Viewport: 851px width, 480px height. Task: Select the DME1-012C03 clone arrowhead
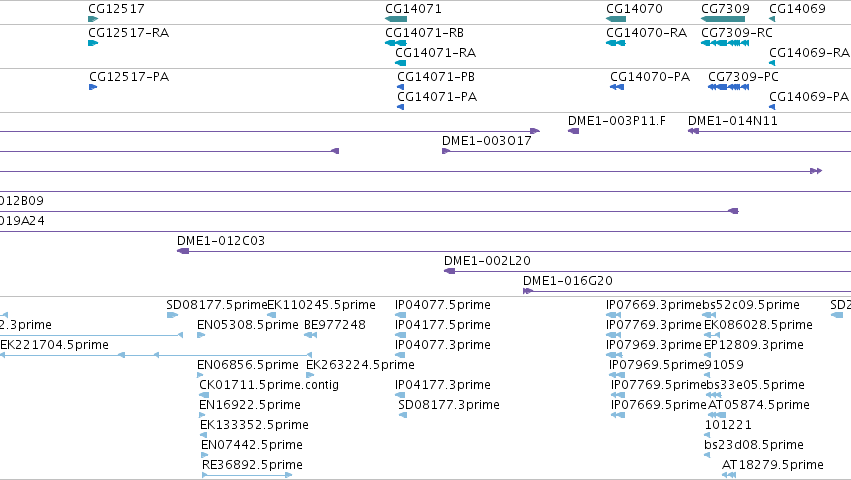tap(183, 251)
